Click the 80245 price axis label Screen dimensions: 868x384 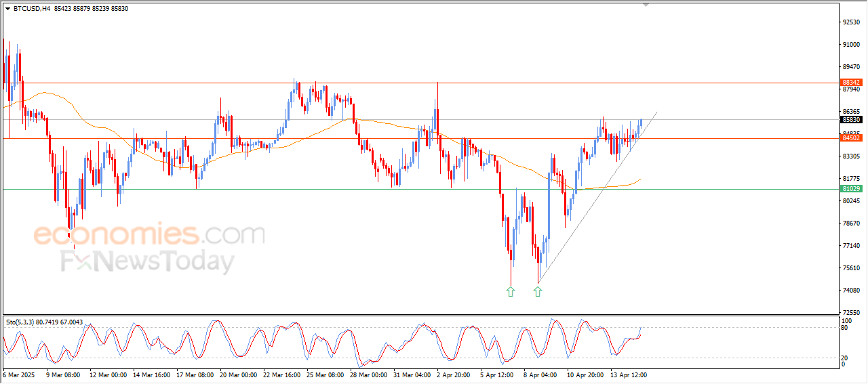[x=851, y=201]
